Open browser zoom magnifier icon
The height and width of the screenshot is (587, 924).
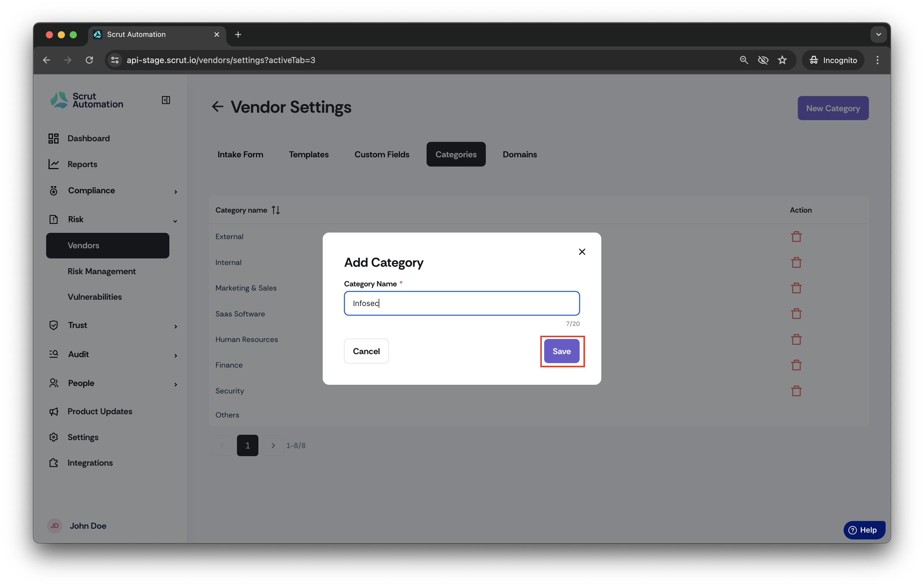click(x=744, y=60)
